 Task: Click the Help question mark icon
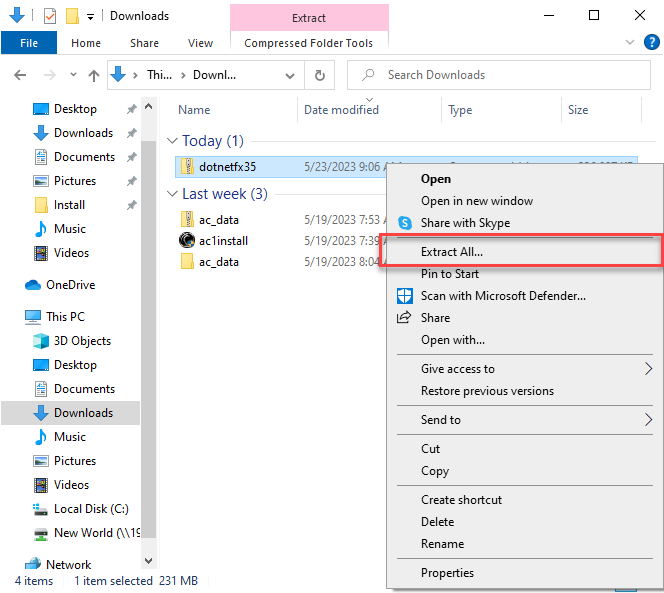pos(651,43)
